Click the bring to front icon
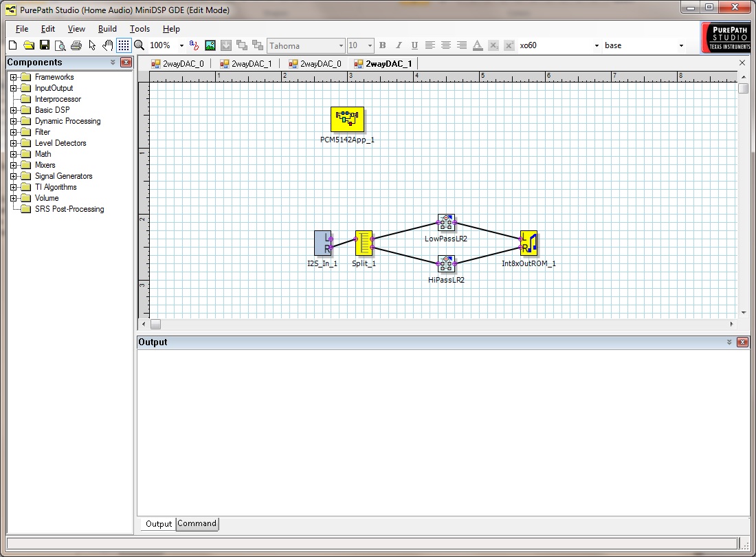The width and height of the screenshot is (756, 557). click(x=242, y=45)
